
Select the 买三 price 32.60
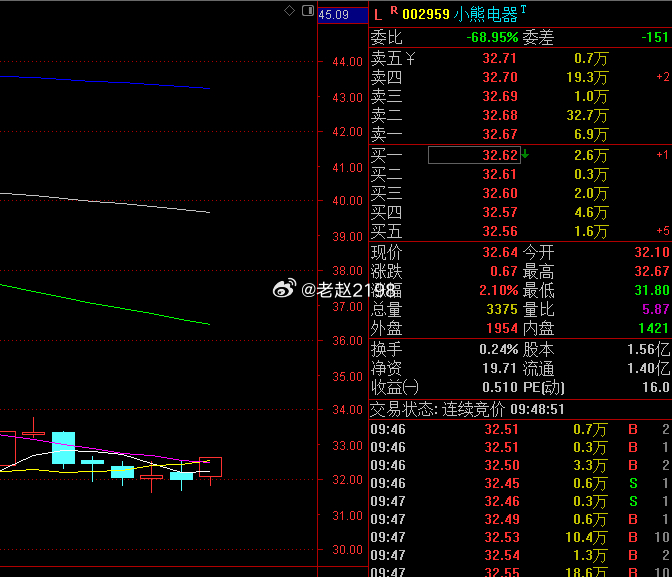500,193
